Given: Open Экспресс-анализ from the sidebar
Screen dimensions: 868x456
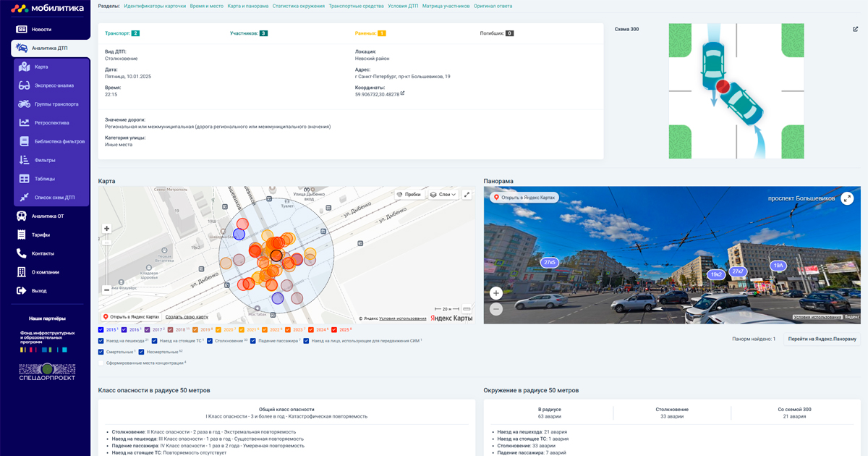Looking at the screenshot, I should [54, 85].
